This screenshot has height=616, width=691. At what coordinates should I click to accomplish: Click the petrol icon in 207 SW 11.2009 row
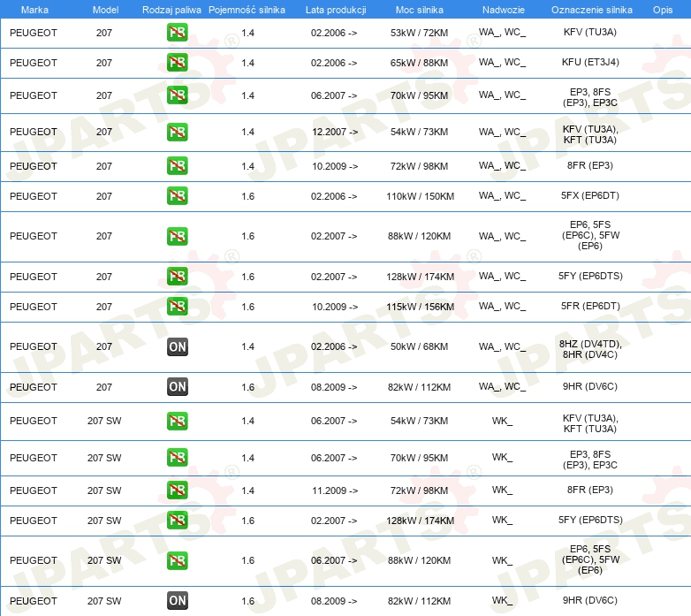tap(177, 490)
